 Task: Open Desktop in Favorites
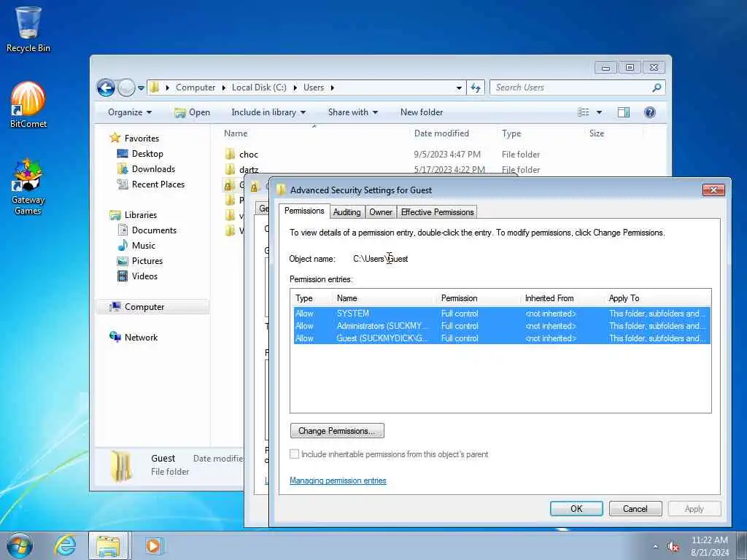[x=147, y=154]
